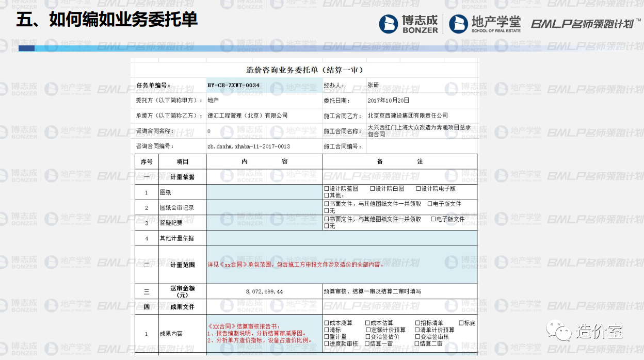Check the 进度款审核 checkbox
Viewport: 644px width, 360px height.
click(x=327, y=343)
